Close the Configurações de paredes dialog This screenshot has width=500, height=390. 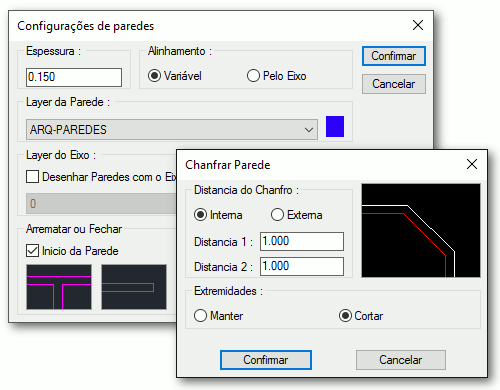pos(418,25)
